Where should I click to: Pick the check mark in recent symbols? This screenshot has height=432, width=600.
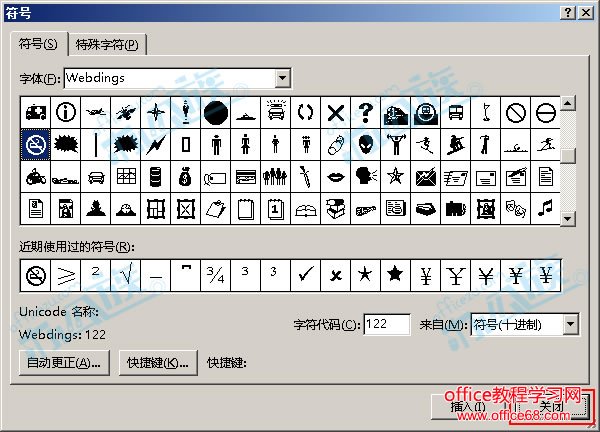coord(306,276)
